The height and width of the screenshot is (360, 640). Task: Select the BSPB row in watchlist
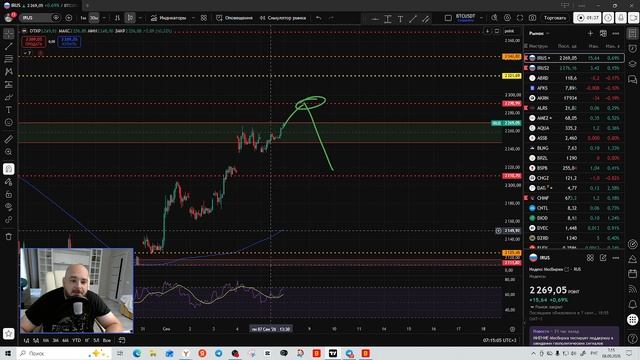click(x=574, y=168)
